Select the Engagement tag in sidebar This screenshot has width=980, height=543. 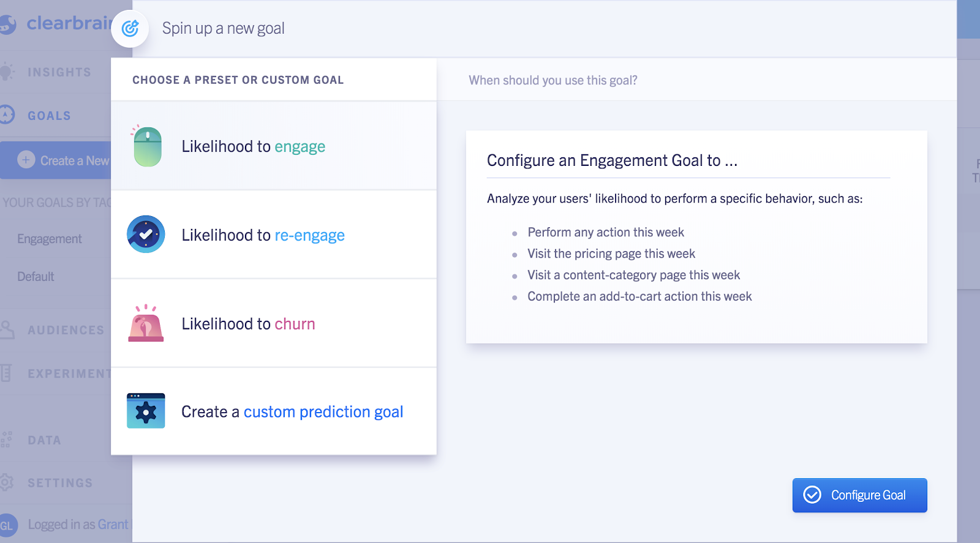click(x=50, y=239)
